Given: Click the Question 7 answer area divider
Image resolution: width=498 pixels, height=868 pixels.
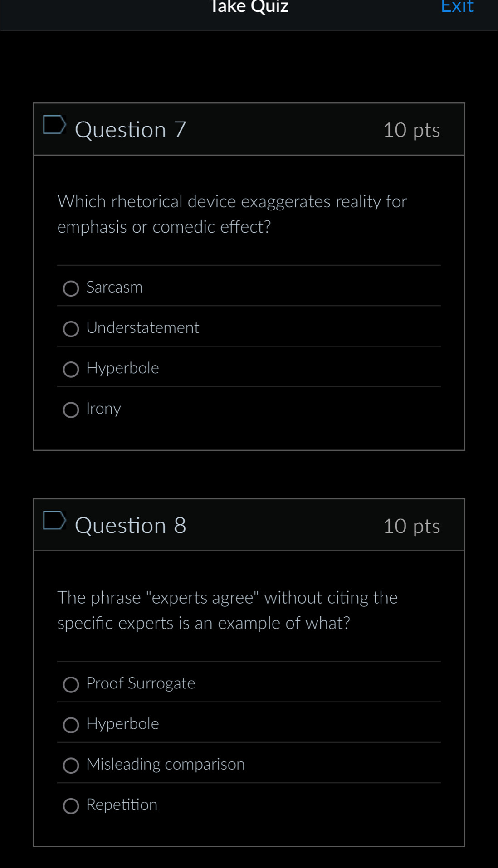Looking at the screenshot, I should click(249, 264).
